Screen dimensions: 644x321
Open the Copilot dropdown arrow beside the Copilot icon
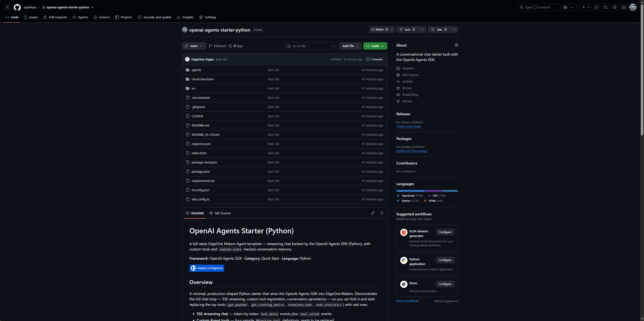pos(571,7)
